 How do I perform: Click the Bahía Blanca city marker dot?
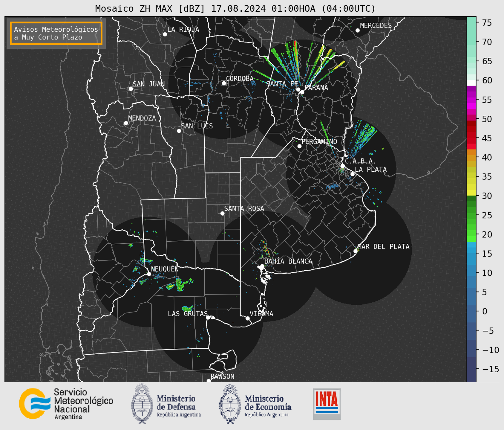[262, 266]
